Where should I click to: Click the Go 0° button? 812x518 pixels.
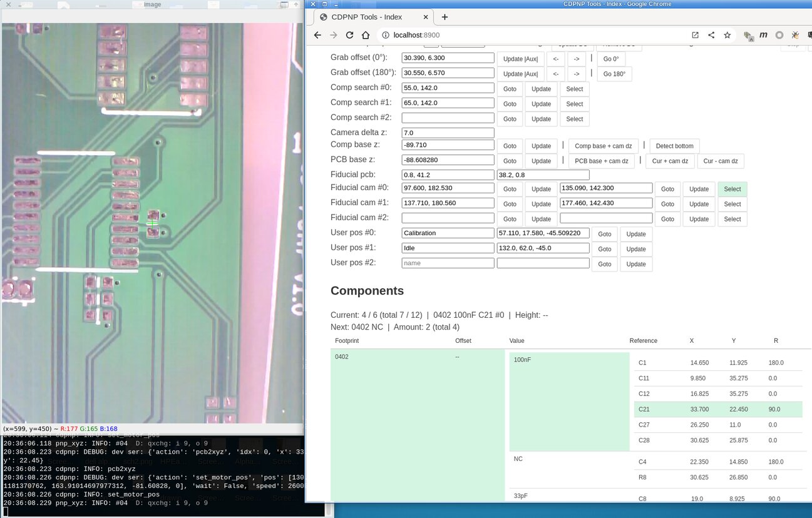pyautogui.click(x=610, y=59)
